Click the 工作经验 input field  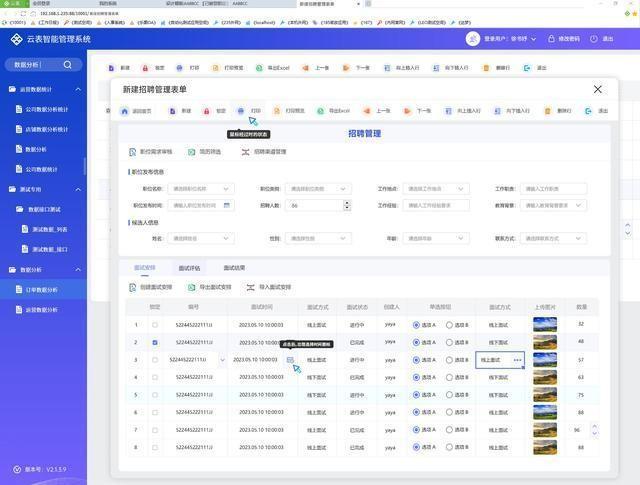coord(436,205)
